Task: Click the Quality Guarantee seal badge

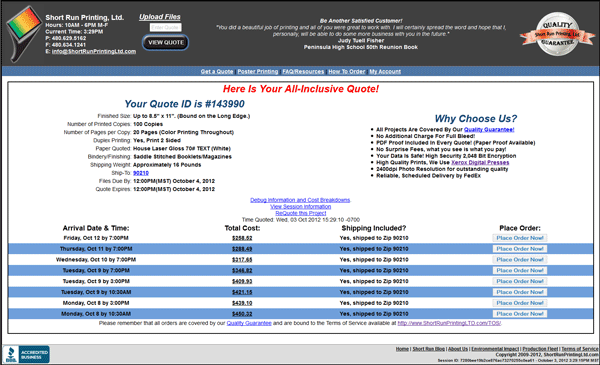Action: [x=558, y=34]
